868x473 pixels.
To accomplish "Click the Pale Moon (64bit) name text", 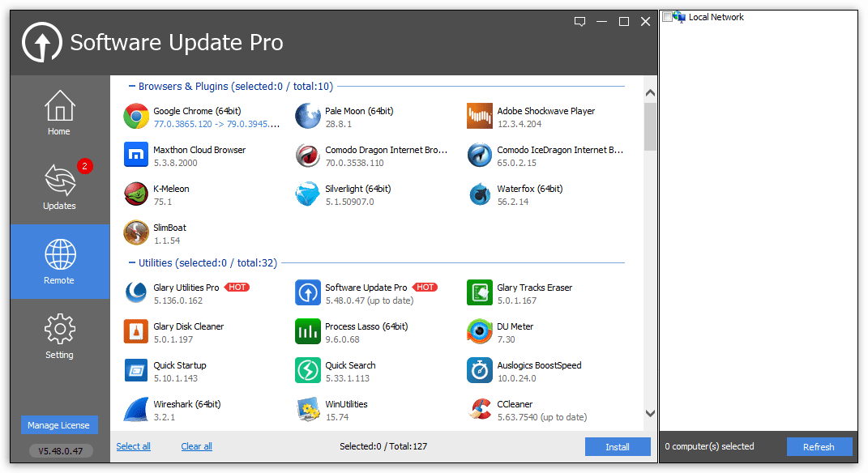I will 359,111.
